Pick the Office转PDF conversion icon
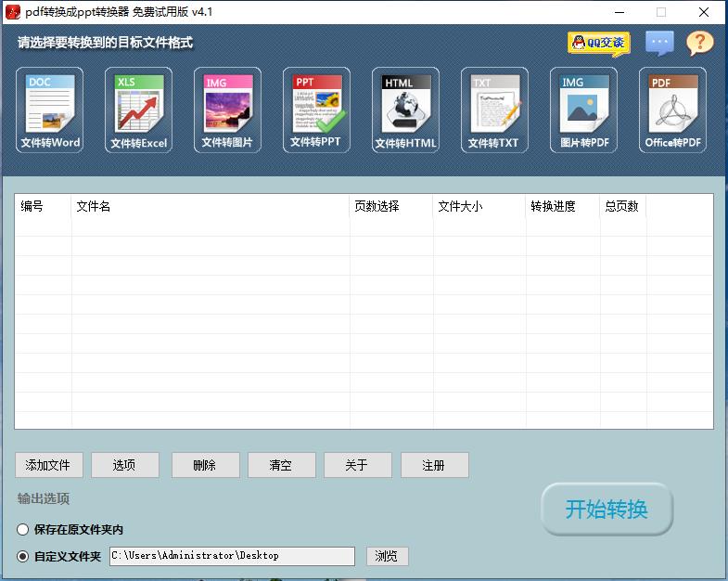Screen dimensions: 728x581 click(x=672, y=110)
